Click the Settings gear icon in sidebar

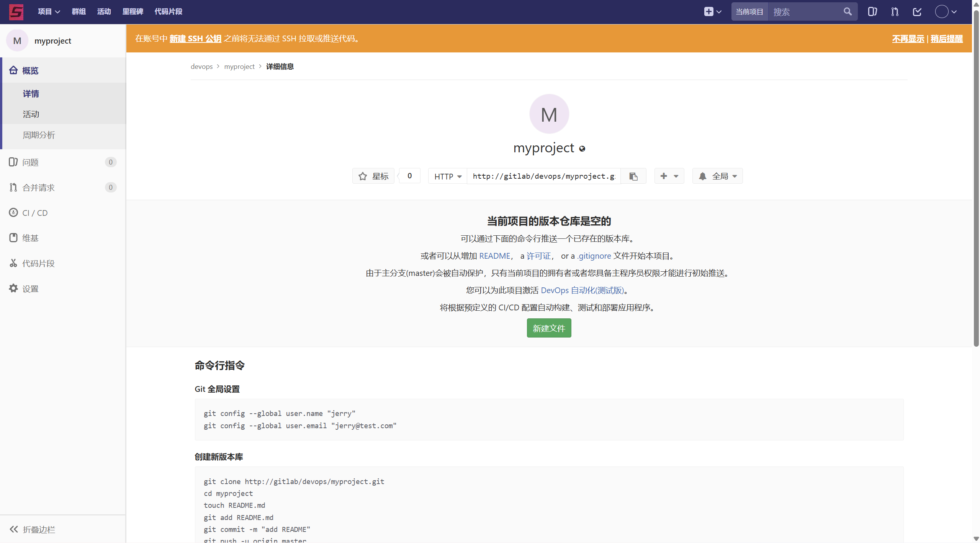click(x=13, y=288)
